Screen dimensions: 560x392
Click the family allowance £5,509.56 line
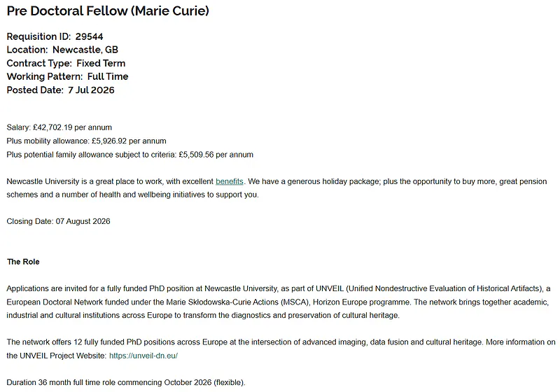click(130, 155)
